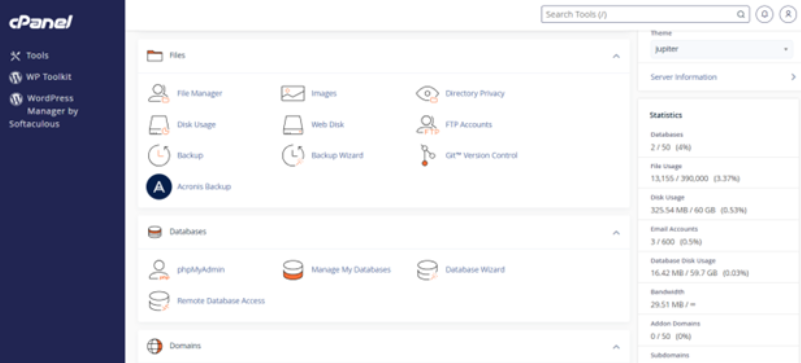Open the Backup Wizard link
The image size is (801, 363).
(x=337, y=156)
